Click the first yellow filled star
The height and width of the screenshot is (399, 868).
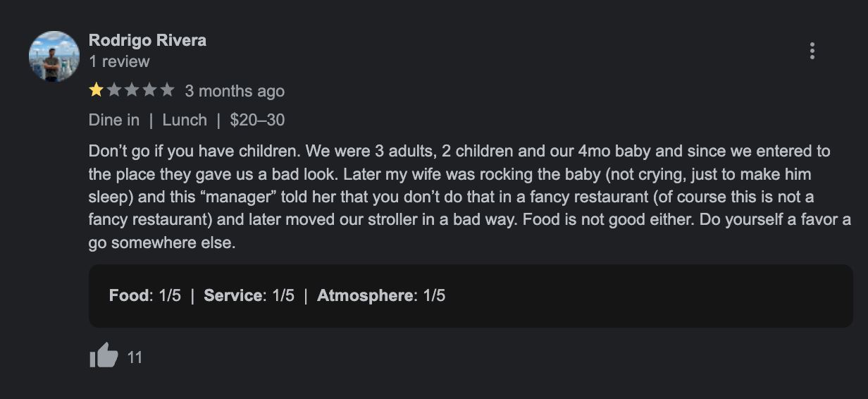[x=96, y=90]
